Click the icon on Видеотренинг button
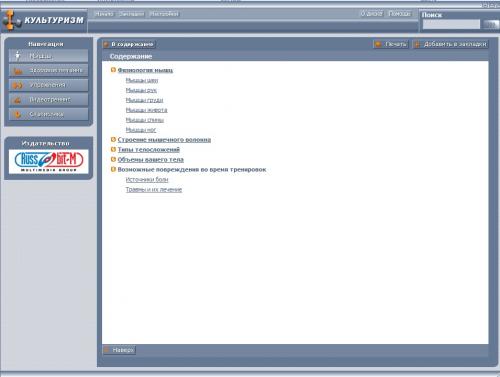The width and height of the screenshot is (500, 377). [x=18, y=100]
